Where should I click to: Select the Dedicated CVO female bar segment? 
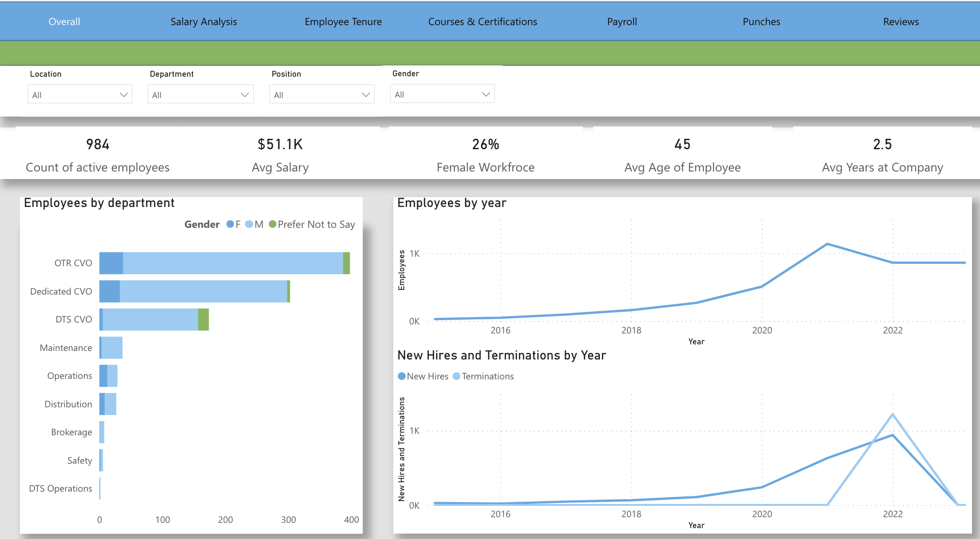tap(109, 292)
